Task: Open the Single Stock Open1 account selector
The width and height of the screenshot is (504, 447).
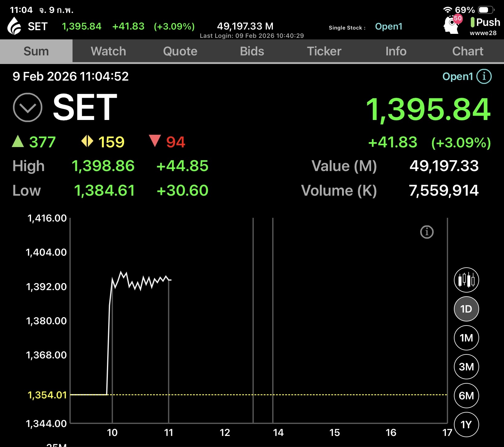Action: click(388, 26)
